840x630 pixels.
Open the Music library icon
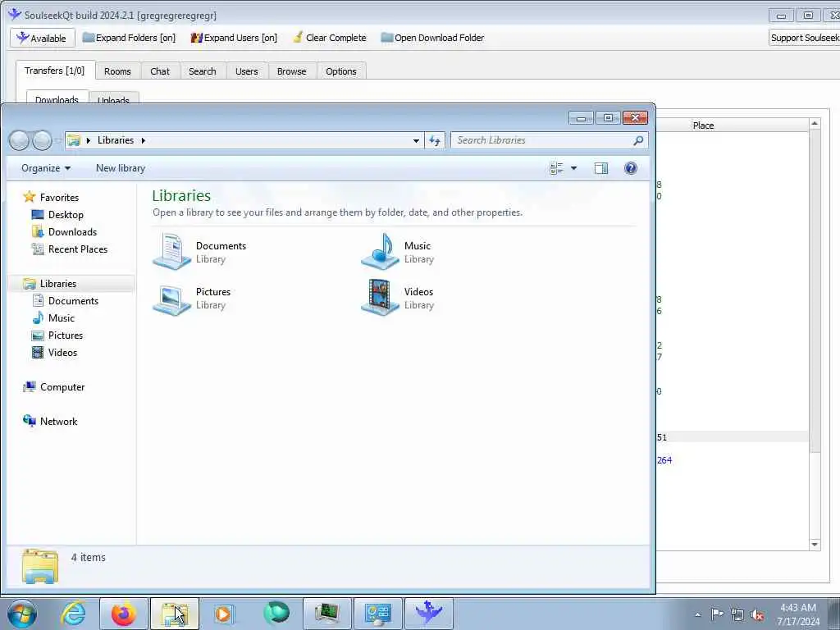380,251
